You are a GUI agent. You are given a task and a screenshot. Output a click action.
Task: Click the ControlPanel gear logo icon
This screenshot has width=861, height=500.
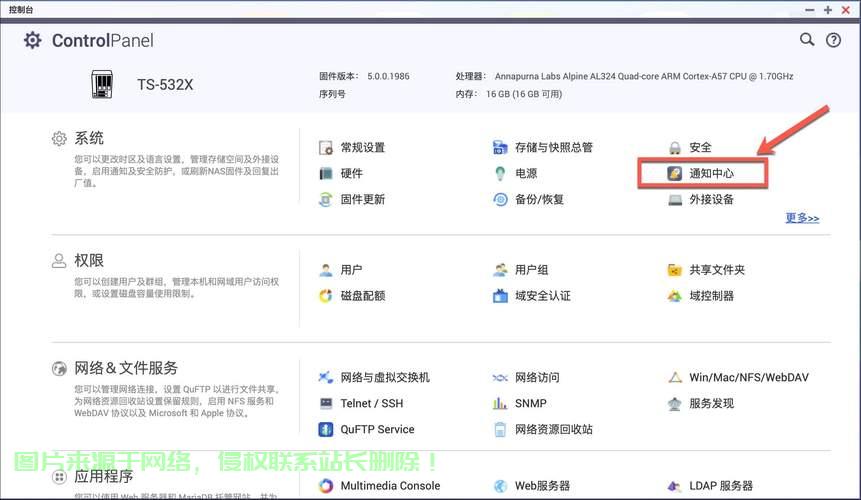32,40
